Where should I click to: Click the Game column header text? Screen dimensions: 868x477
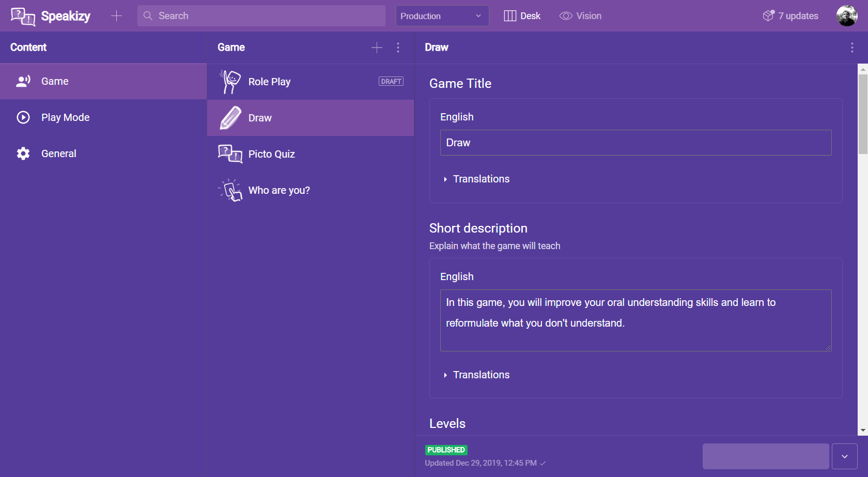pos(231,48)
